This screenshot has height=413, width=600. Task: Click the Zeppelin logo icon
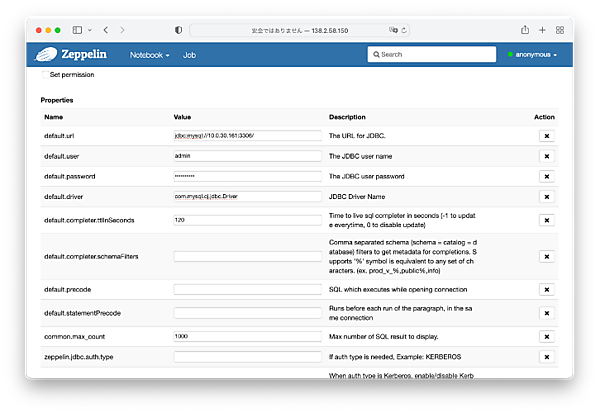(46, 54)
